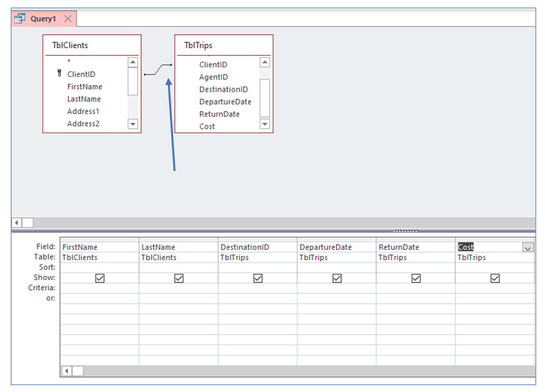Select Cost in TblTrips field list
This screenshot has height=392, width=545.
point(207,126)
